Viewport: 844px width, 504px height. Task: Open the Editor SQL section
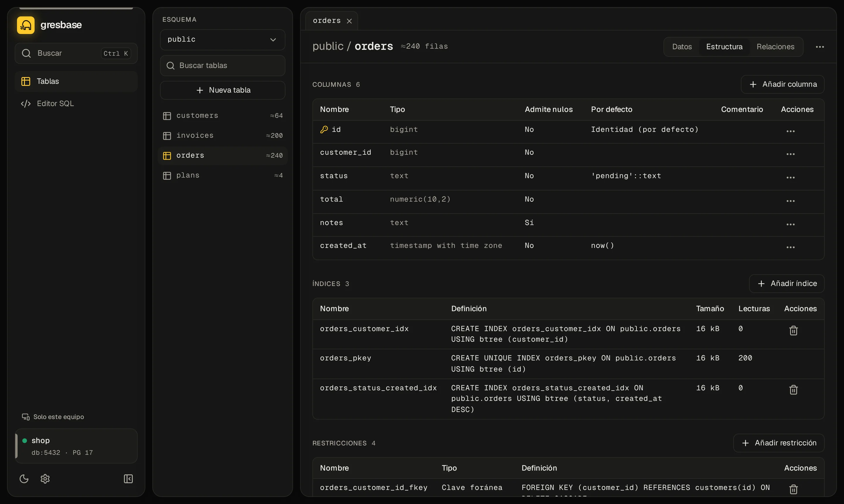76,104
